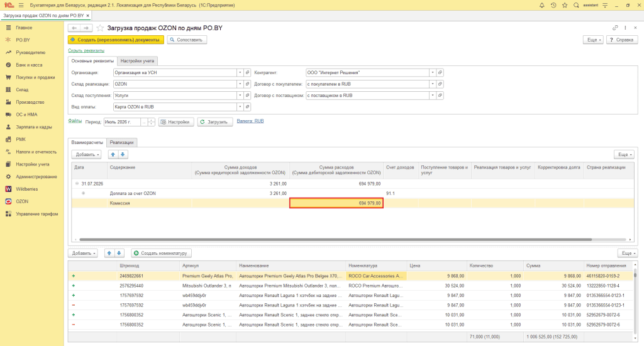The height and width of the screenshot is (346, 644).
Task: Click the Зарплата и кадры icon
Action: 8,127
